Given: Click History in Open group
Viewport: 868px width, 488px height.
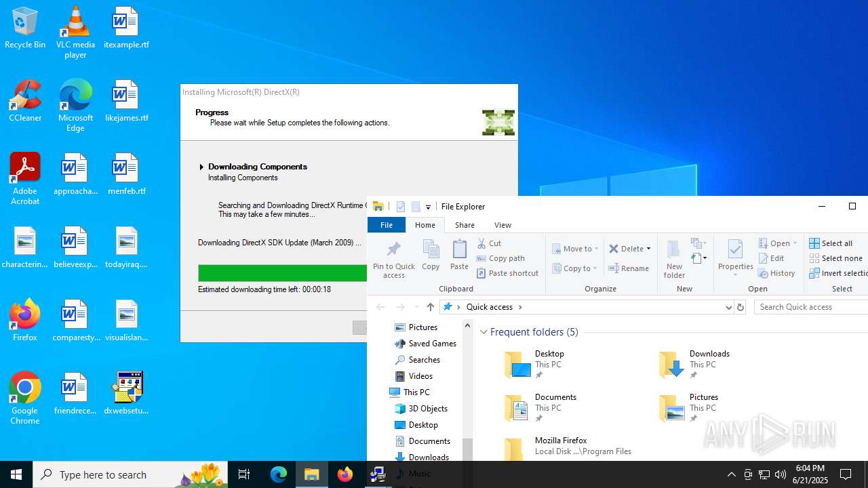Looking at the screenshot, I should (x=776, y=273).
